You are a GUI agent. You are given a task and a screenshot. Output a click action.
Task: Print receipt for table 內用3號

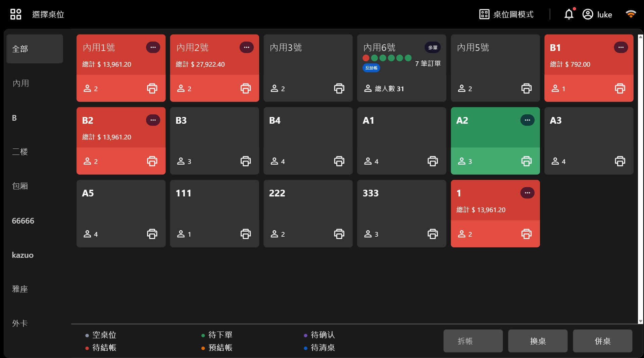339,88
